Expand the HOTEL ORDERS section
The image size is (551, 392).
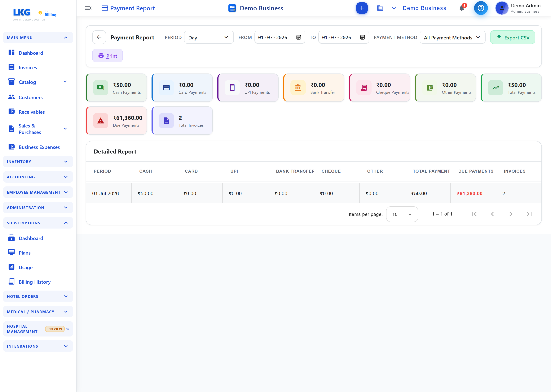[38, 296]
